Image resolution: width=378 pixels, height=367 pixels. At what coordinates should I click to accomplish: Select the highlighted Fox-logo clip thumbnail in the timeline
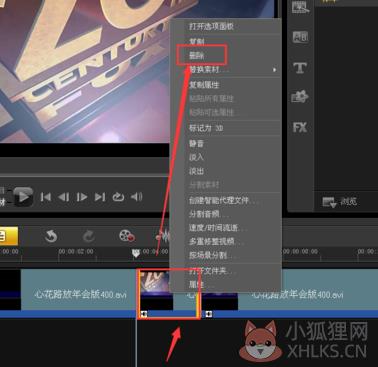(x=156, y=290)
